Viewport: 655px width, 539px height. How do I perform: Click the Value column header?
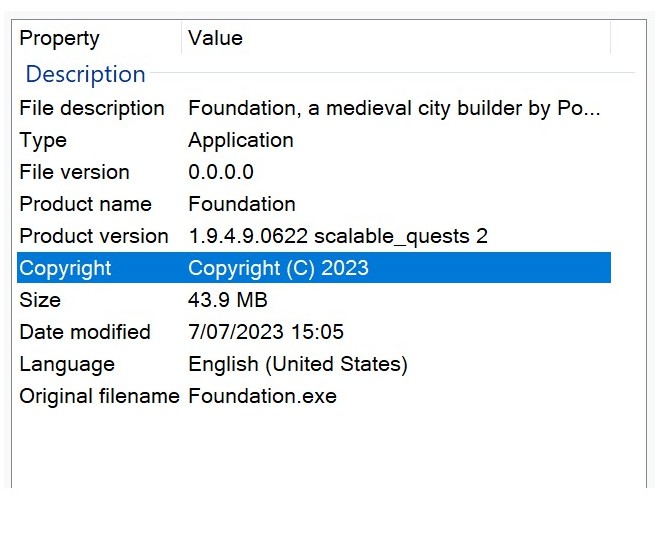click(x=396, y=38)
